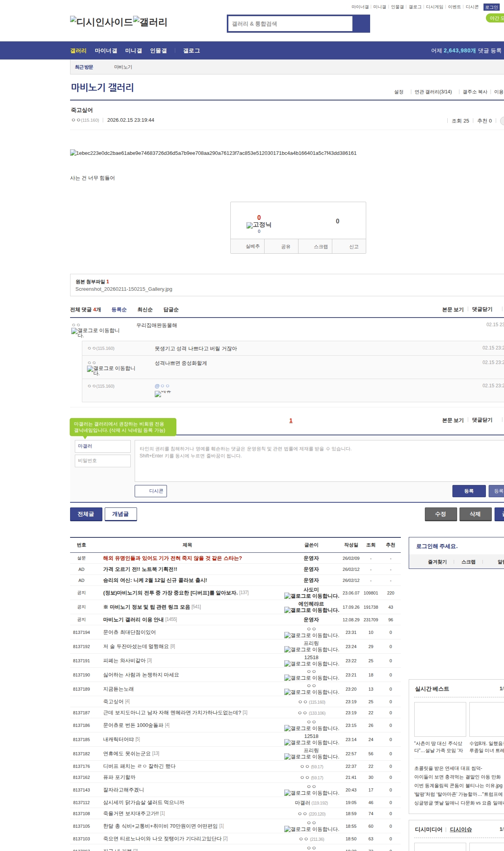Open 갤로그 icon in row 지금듣는노래

[311, 692]
